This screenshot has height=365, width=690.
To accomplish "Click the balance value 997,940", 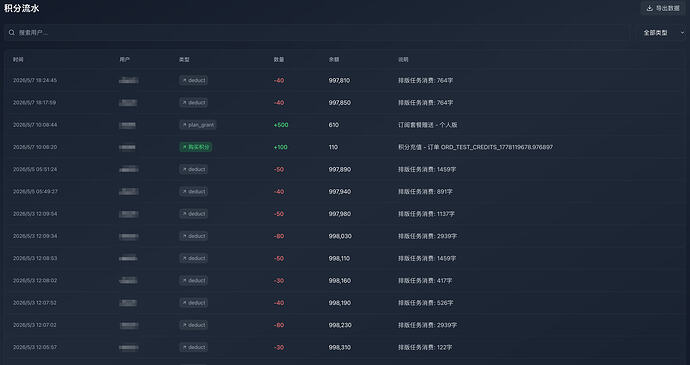I will [x=340, y=192].
